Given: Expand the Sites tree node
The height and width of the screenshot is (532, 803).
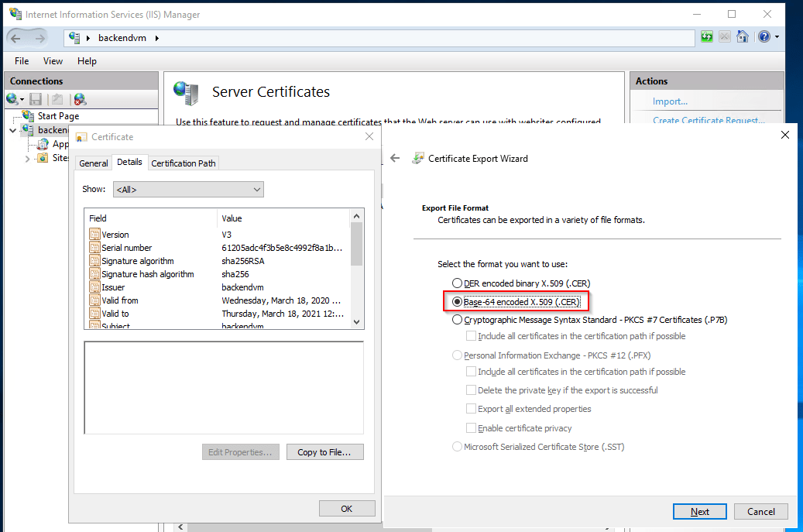Looking at the screenshot, I should coord(27,159).
